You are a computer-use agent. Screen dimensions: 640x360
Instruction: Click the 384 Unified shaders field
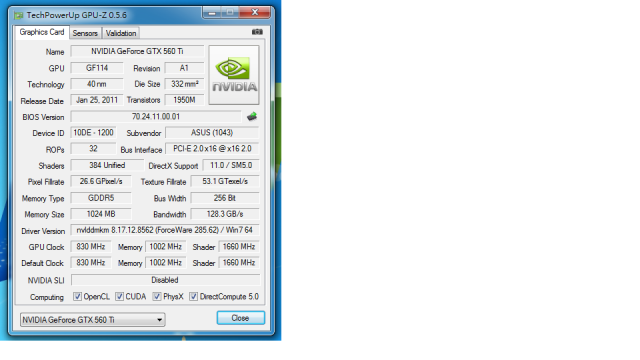[107, 165]
